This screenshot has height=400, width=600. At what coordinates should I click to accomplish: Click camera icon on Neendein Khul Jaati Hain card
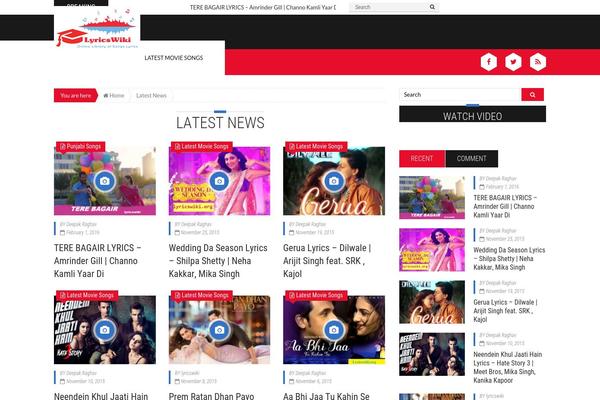click(x=104, y=330)
